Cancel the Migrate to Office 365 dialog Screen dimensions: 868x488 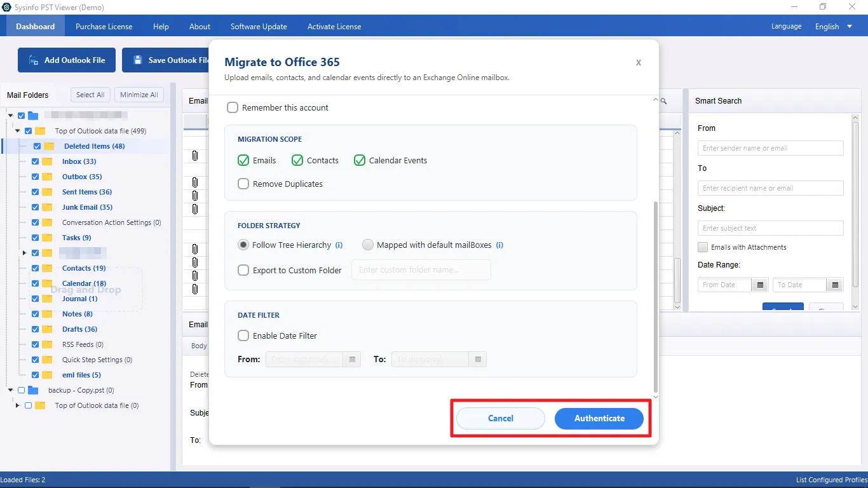click(501, 418)
